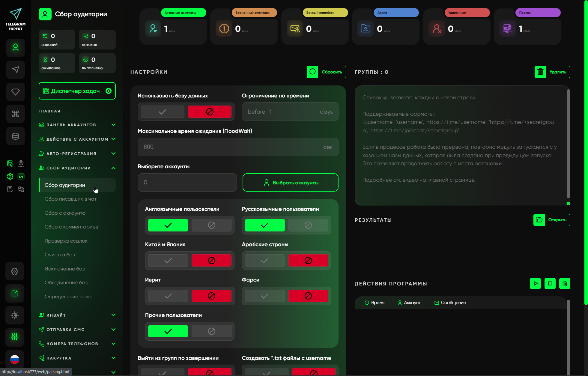Click the diamond icon in left sidebar
Screen dimensions: 588x376
15,92
